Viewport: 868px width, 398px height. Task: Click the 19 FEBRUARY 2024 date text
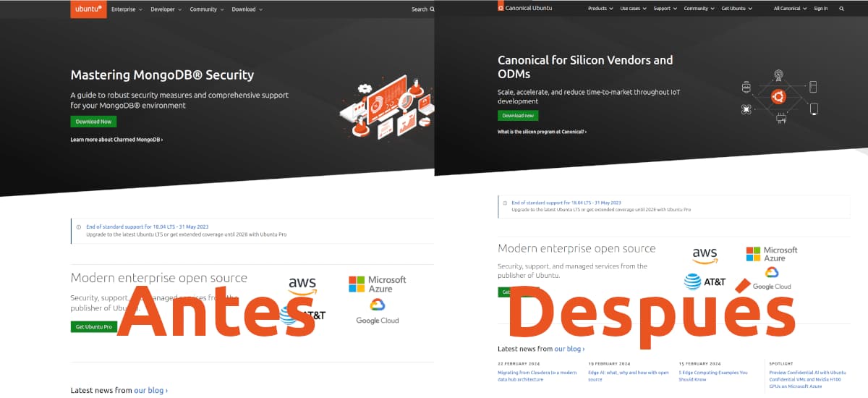[609, 363]
